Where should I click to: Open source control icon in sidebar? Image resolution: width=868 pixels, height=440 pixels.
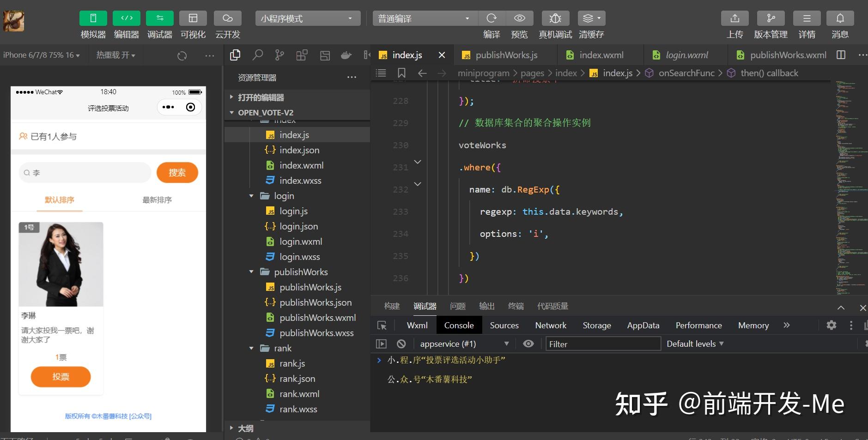click(x=279, y=55)
